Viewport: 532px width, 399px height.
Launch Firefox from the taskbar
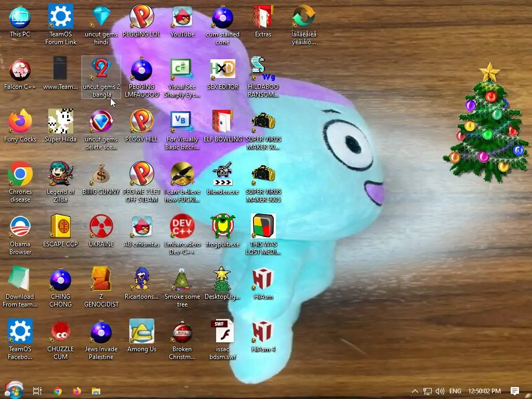pyautogui.click(x=77, y=391)
